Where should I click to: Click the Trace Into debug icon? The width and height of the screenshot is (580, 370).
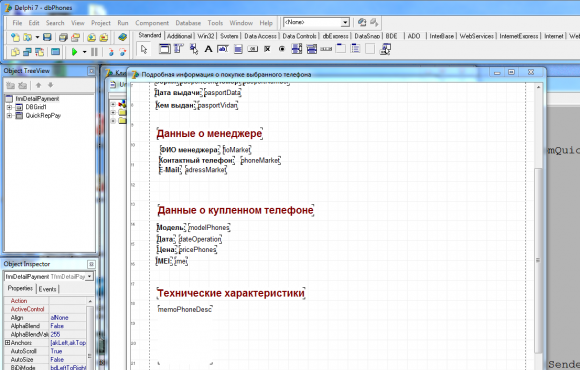(x=111, y=52)
